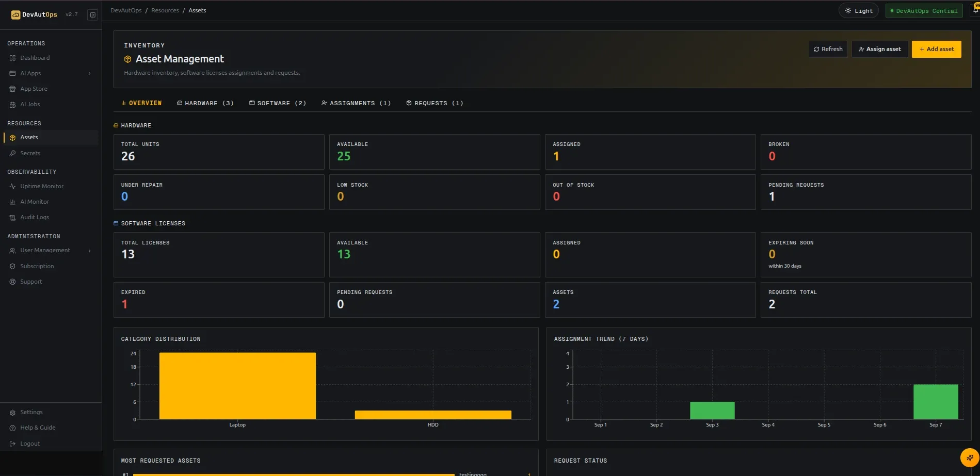Expand the User Management submenu chevron
The width and height of the screenshot is (980, 476).
pyautogui.click(x=90, y=251)
